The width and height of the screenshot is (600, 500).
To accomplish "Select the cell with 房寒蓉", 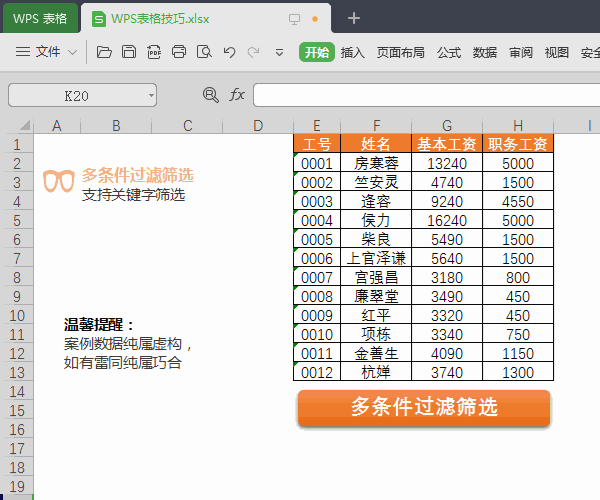I will tap(376, 163).
